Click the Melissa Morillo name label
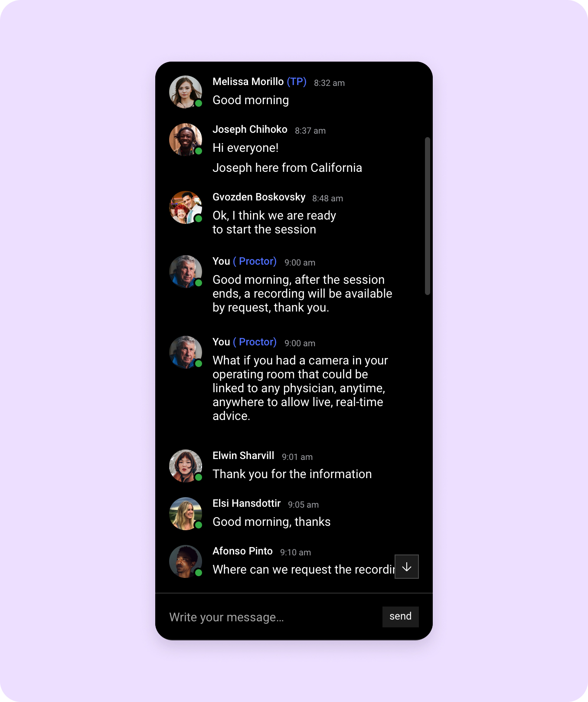 coord(248,82)
